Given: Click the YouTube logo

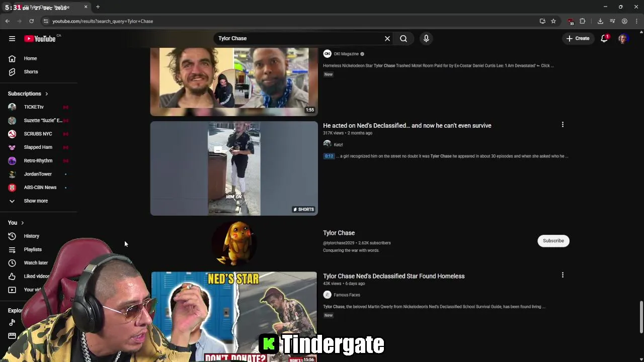Looking at the screenshot, I should (40, 39).
